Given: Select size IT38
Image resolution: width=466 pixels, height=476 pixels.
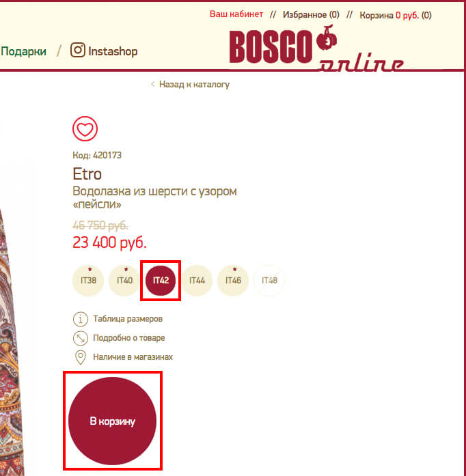Looking at the screenshot, I should pos(88,280).
